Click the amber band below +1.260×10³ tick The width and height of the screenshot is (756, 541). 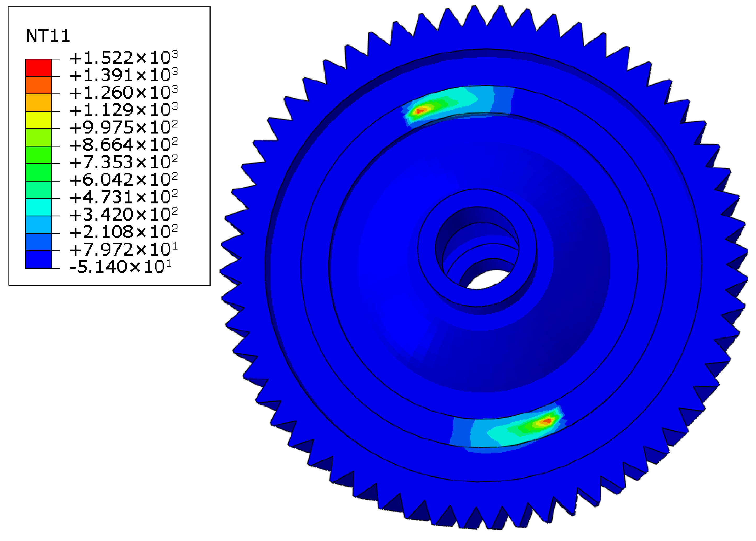coord(38,103)
